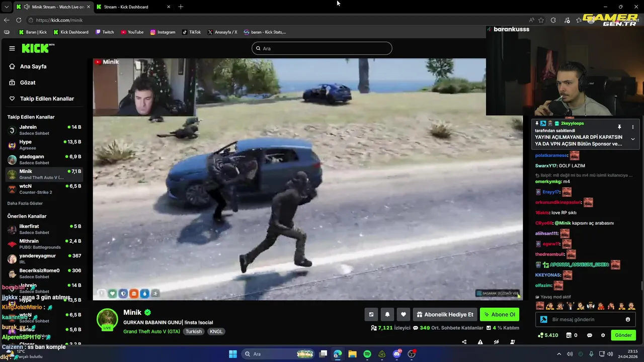Screen dimensions: 644x362
Task: Select the Turkish tag
Action: [x=194, y=332]
